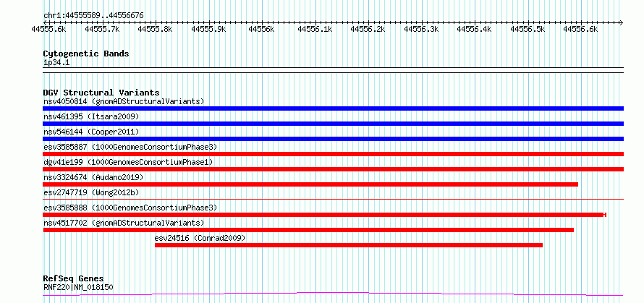Select the red bar under esv3585887

point(333,154)
